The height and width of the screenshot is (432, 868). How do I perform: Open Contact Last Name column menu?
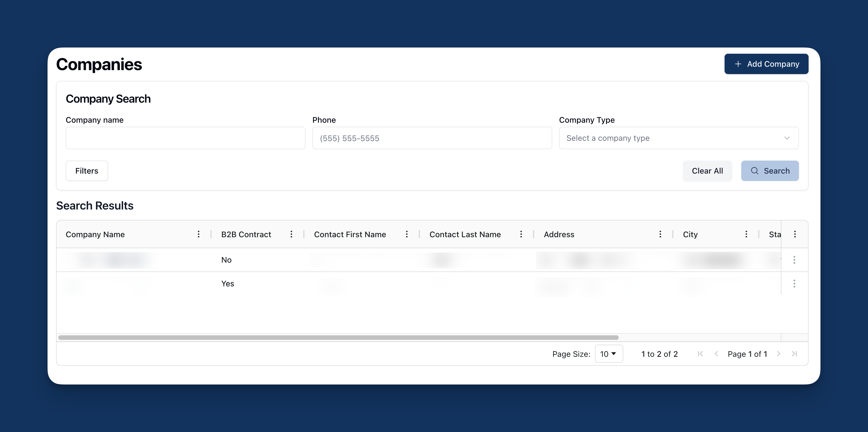tap(521, 234)
